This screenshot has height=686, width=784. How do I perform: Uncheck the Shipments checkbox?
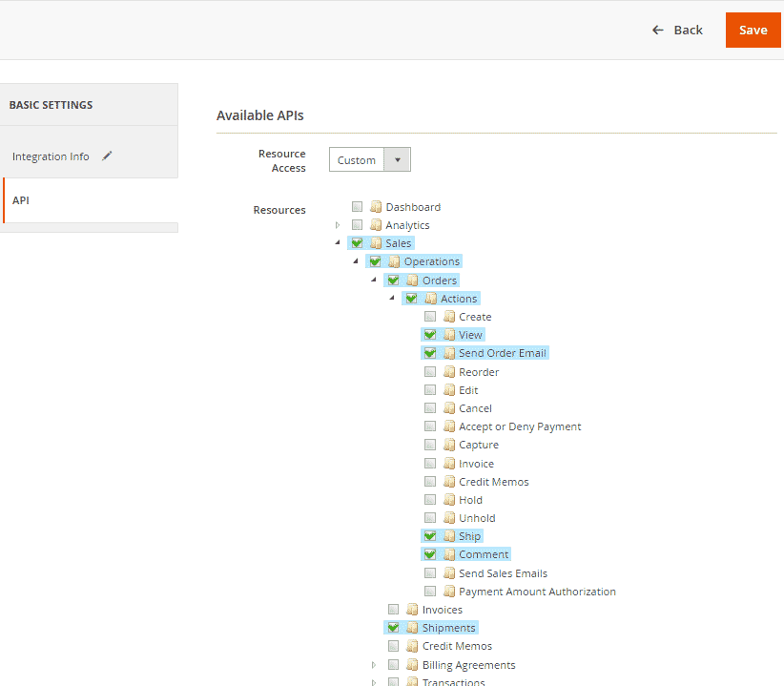pos(394,628)
